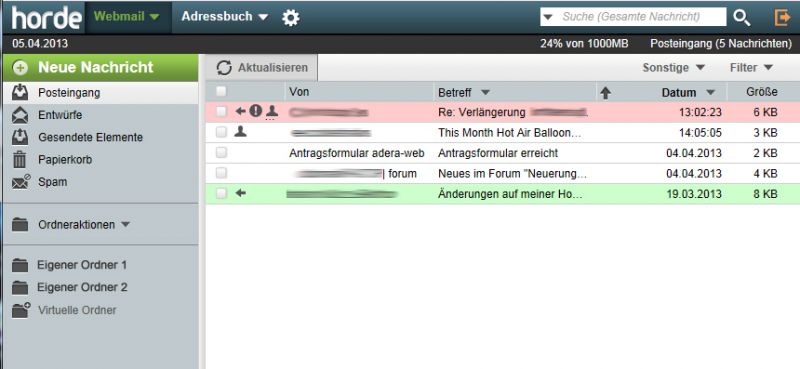Click the person icon on Hot Air Balloon row

pos(240,132)
